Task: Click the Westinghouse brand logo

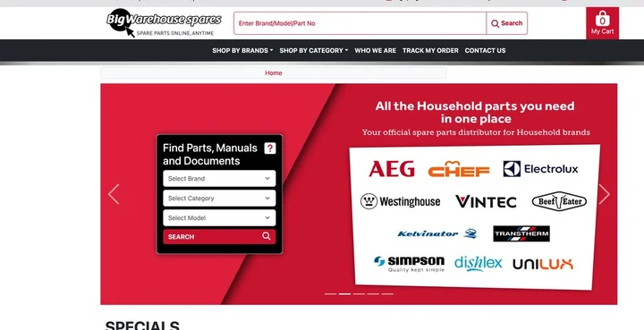Action: [x=400, y=201]
